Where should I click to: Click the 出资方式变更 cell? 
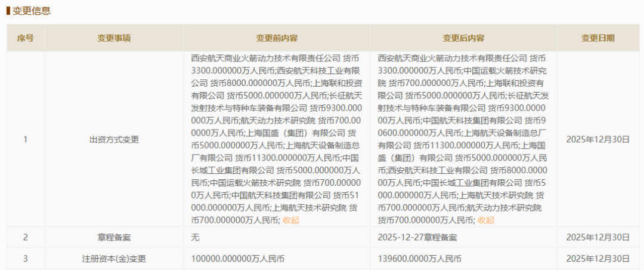coord(114,140)
